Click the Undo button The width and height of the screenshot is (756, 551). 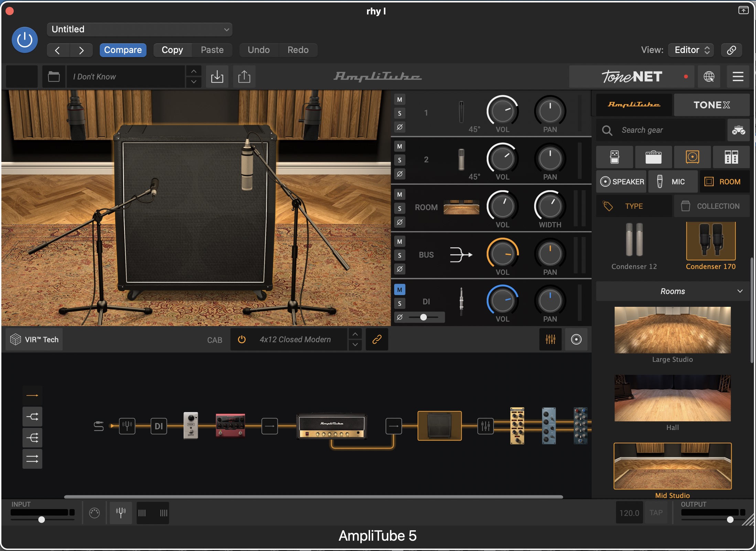[259, 50]
